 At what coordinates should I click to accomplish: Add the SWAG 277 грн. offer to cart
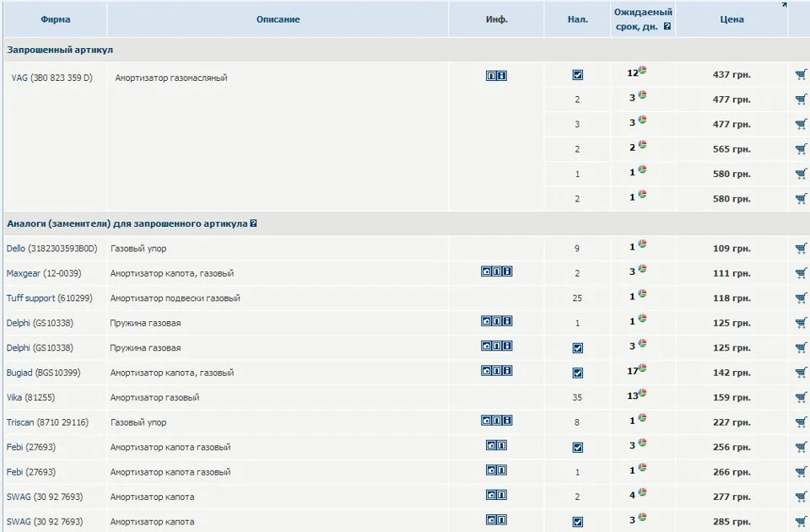tap(801, 497)
